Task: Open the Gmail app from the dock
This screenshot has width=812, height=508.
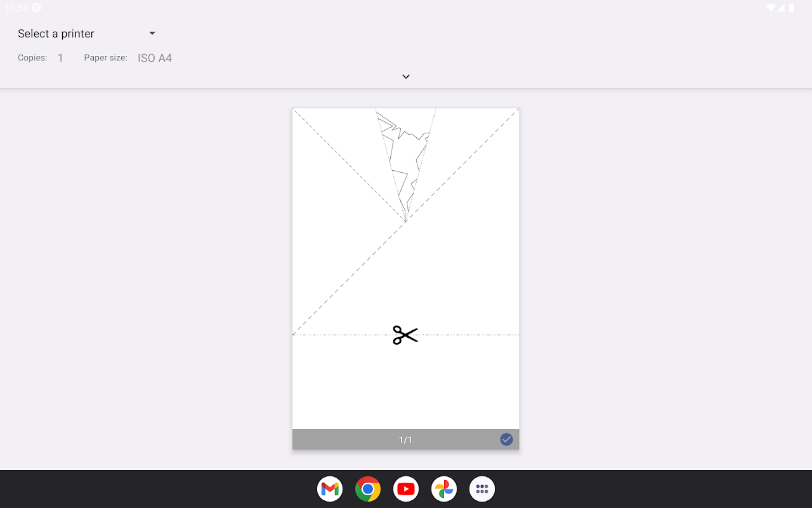Action: click(330, 489)
